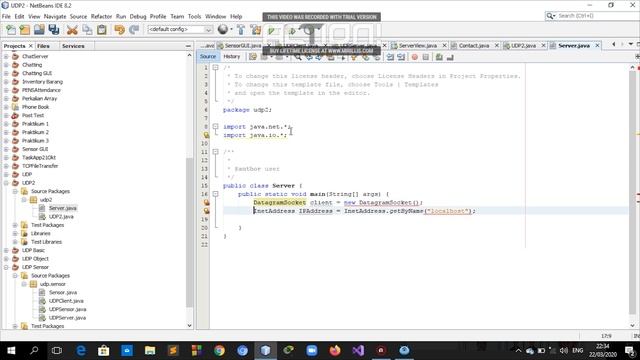Select the TCPFileTransfer project
This screenshot has height=360, width=640.
point(40,166)
